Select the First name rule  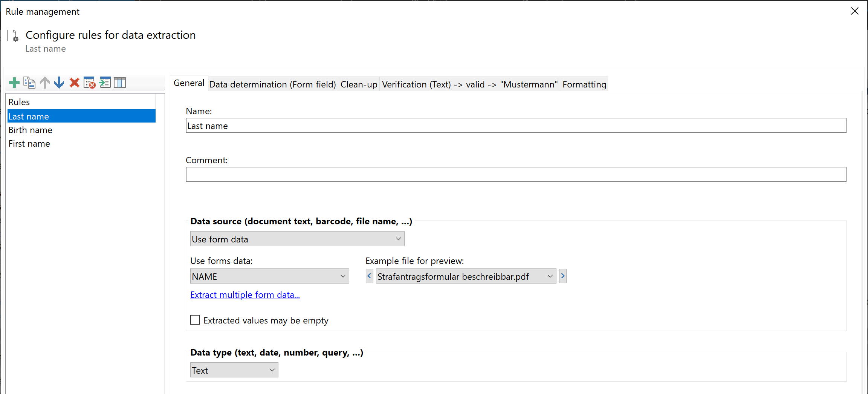(x=29, y=143)
